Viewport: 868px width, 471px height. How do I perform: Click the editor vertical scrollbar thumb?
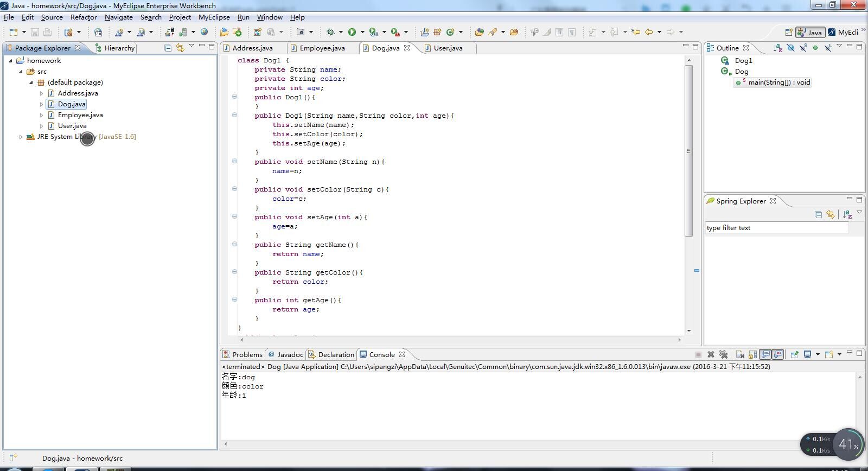(x=689, y=151)
